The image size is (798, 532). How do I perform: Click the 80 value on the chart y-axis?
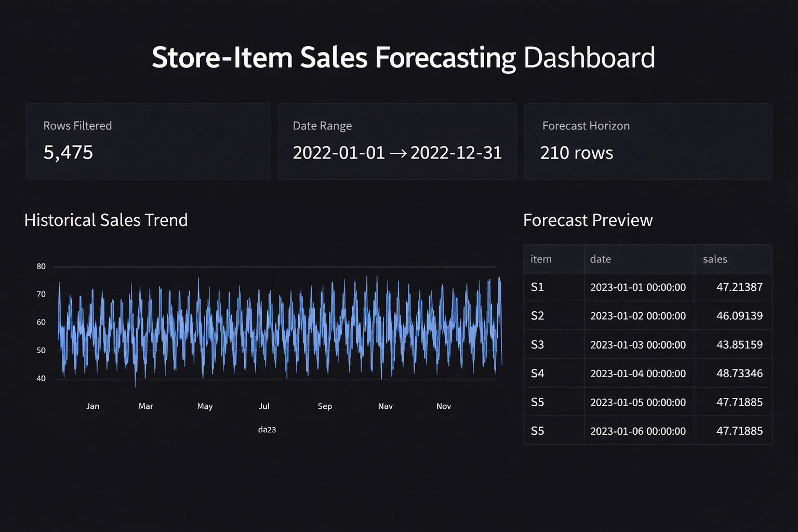click(41, 266)
